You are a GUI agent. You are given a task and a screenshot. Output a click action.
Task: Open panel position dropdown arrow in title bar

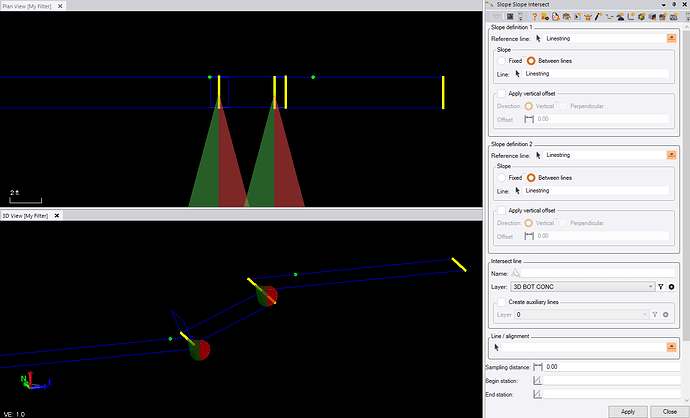click(664, 4)
